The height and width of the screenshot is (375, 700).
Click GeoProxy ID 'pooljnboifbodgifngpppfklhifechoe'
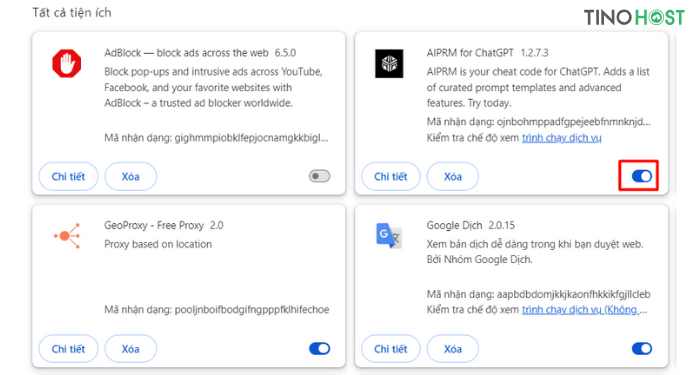coord(252,310)
